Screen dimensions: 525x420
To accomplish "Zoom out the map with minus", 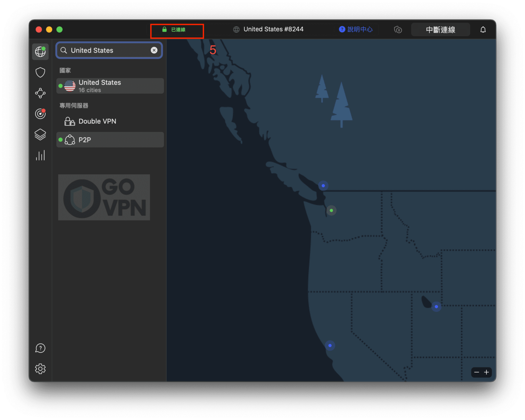I will (x=476, y=372).
